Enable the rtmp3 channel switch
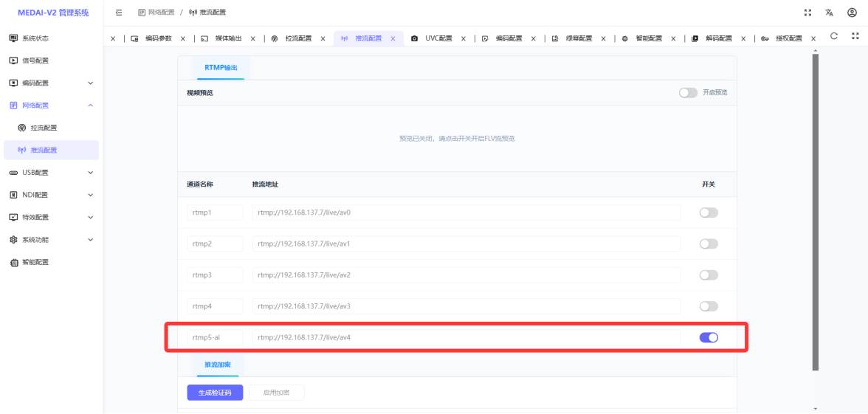The image size is (868, 414). pos(709,275)
